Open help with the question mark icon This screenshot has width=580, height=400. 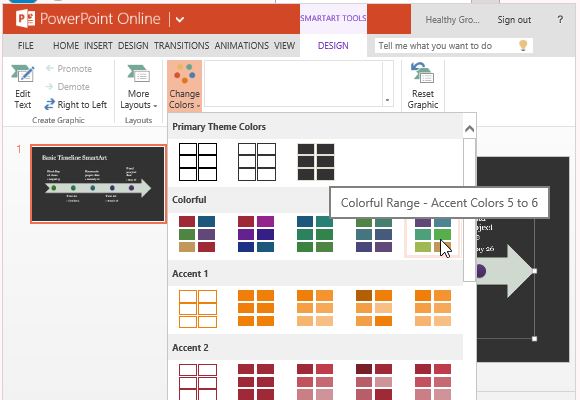560,19
